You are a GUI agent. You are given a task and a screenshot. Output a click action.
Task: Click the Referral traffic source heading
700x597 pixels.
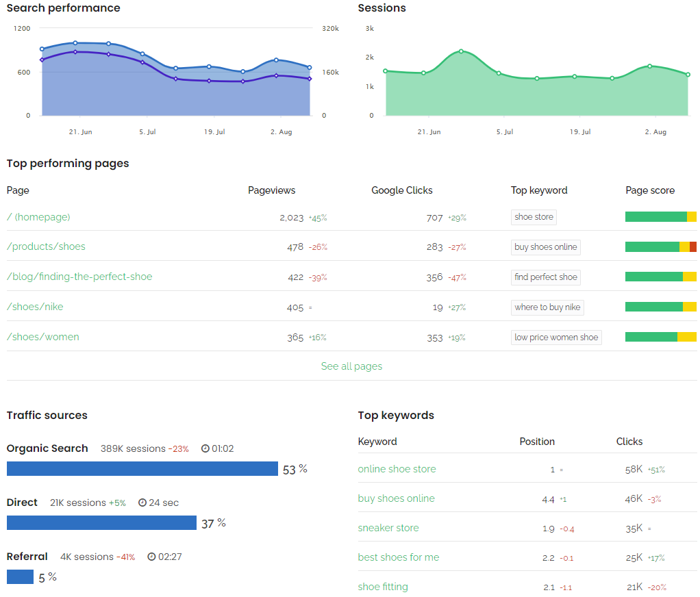point(27,557)
